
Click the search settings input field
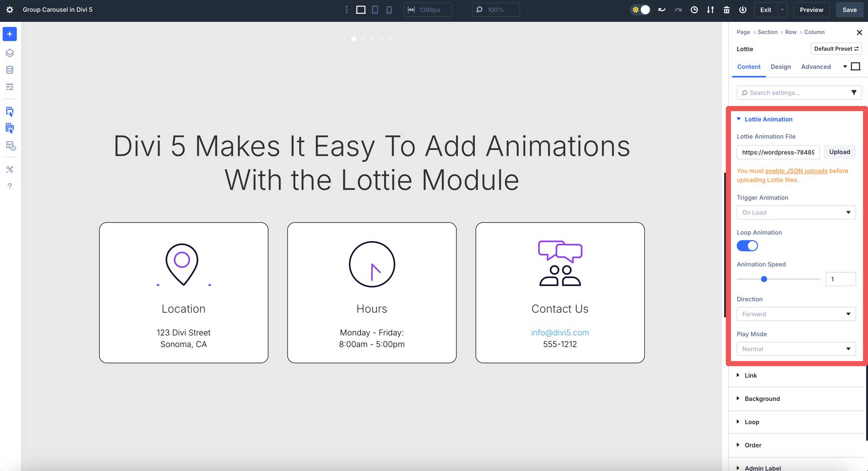(791, 92)
